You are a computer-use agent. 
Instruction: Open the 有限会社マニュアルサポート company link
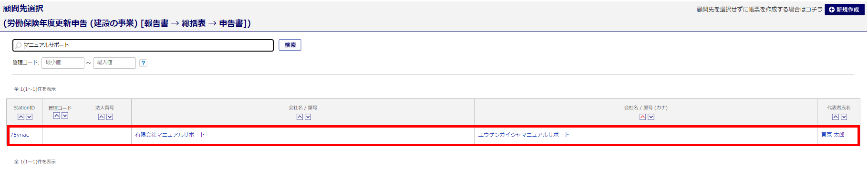pyautogui.click(x=170, y=135)
